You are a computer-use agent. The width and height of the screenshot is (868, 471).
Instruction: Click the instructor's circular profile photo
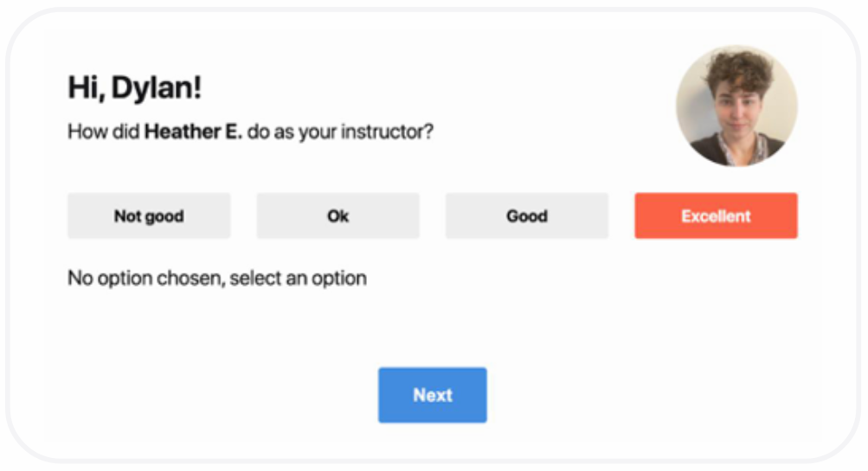click(x=736, y=106)
